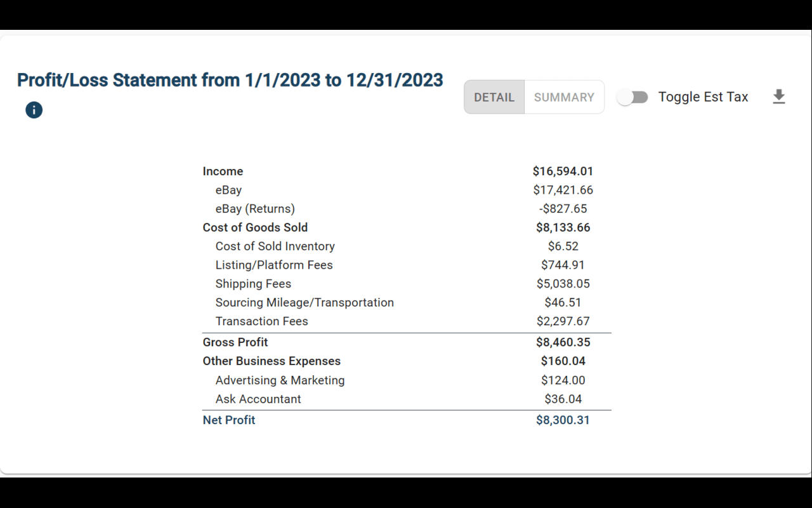Image resolution: width=812 pixels, height=508 pixels.
Task: Click the Advertising & Marketing row
Action: pyautogui.click(x=407, y=380)
